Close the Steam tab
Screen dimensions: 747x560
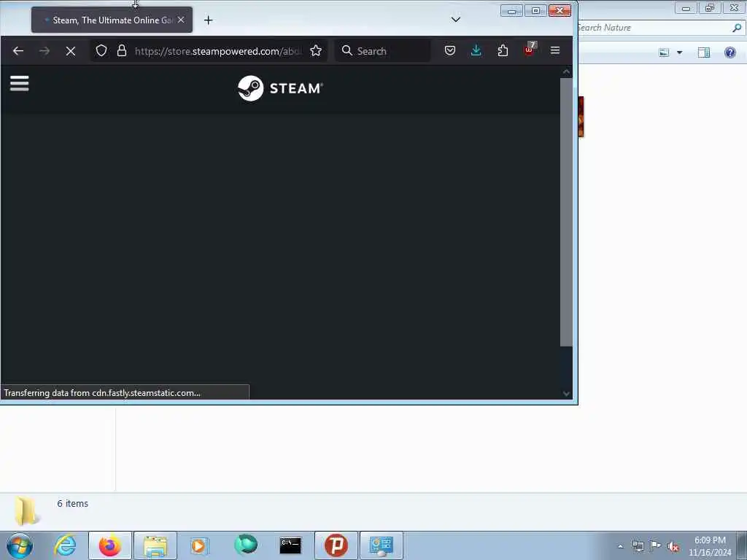(x=181, y=20)
